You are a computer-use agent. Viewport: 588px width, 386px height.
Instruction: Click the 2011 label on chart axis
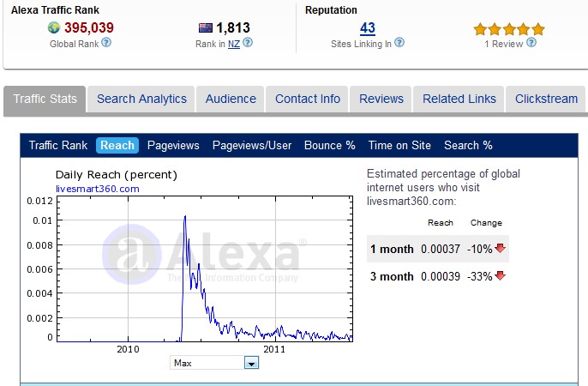coord(274,349)
